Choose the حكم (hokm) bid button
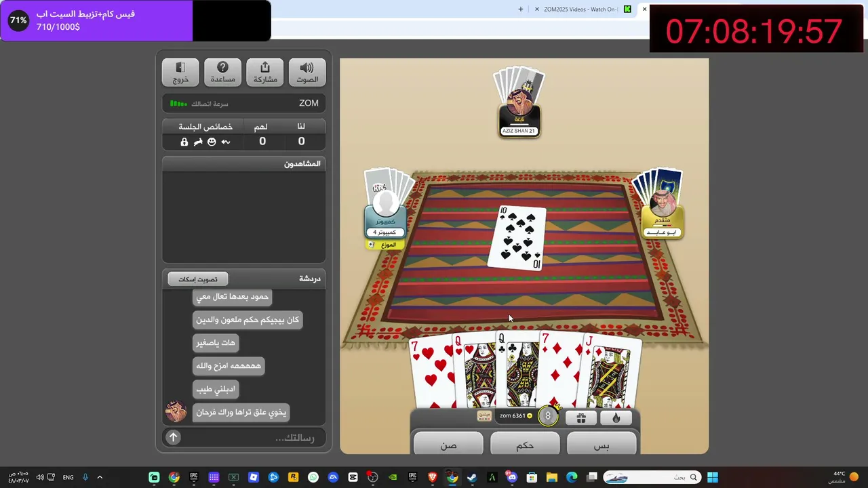Viewport: 868px width, 488px height. (525, 444)
